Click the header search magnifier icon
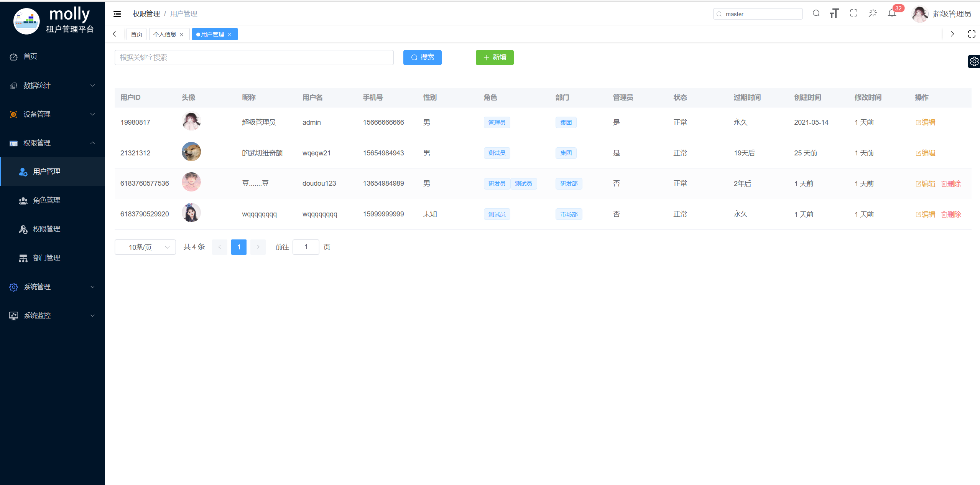 click(816, 13)
